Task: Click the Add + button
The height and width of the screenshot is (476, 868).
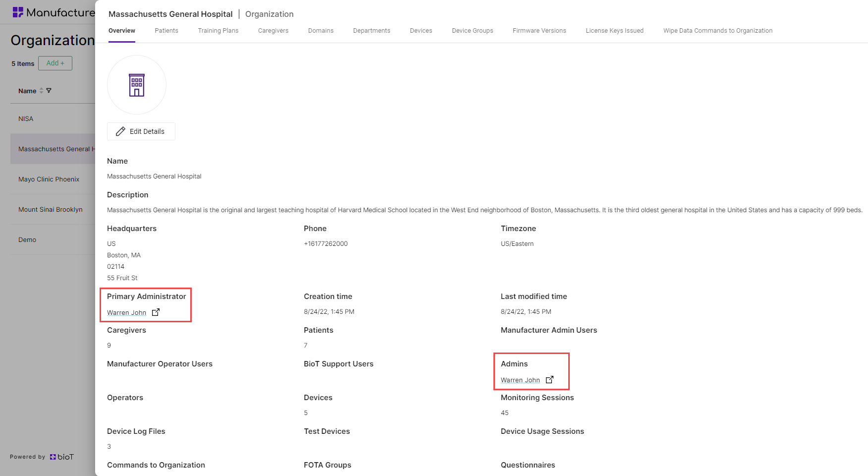Action: point(55,63)
